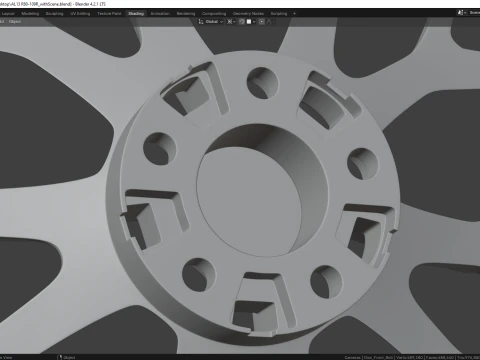Click the Verts count in the status bar
The image size is (480, 360).
pyautogui.click(x=410, y=357)
